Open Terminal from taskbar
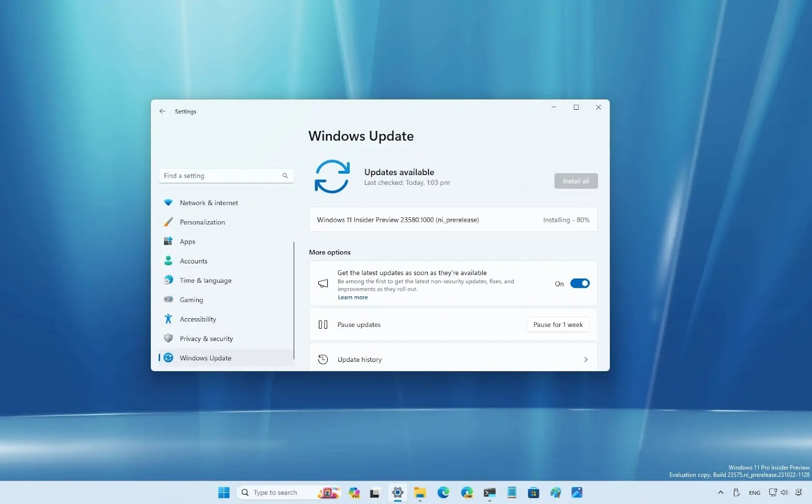 tap(490, 492)
